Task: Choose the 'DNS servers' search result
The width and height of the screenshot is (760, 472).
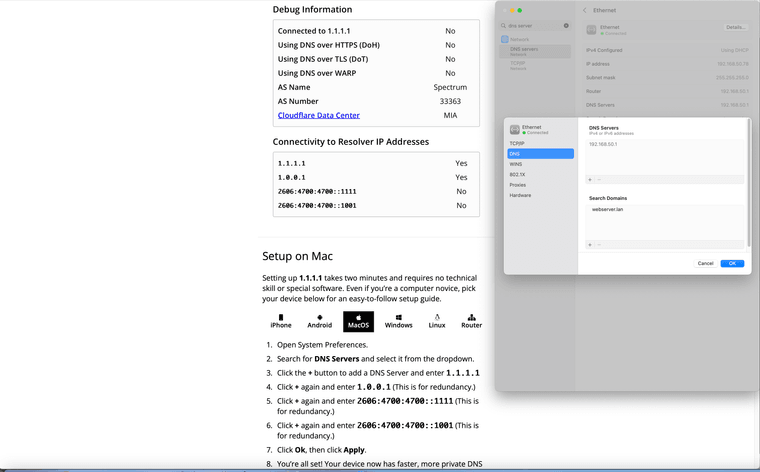Action: (535, 51)
